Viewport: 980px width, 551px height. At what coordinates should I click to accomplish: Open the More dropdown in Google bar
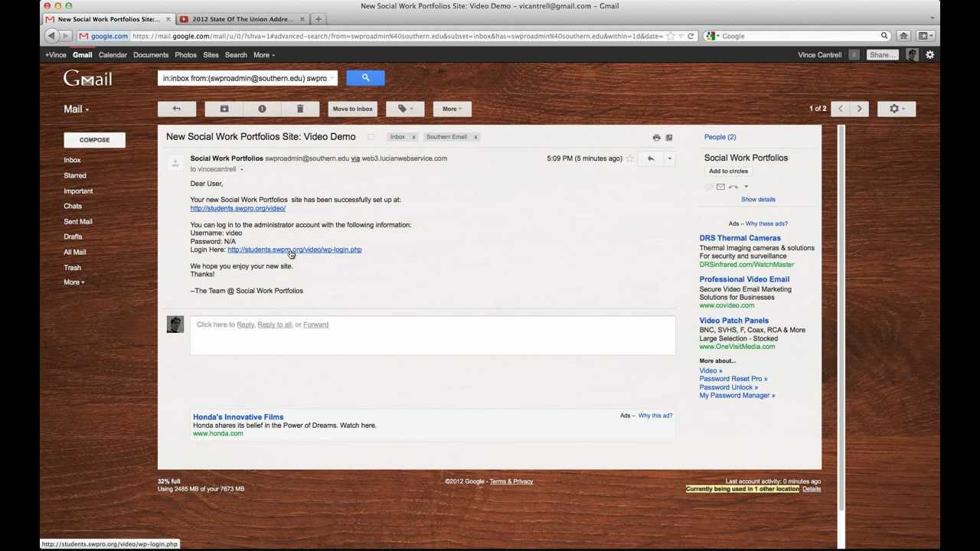click(264, 54)
